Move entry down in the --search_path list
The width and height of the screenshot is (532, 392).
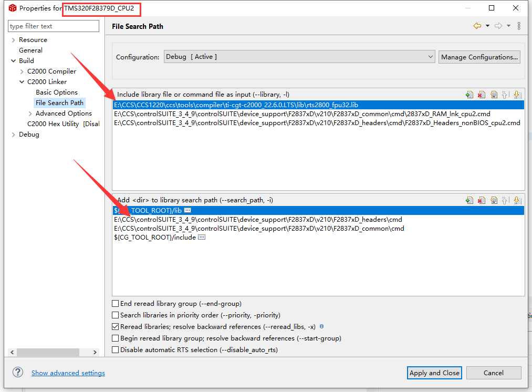click(x=517, y=200)
